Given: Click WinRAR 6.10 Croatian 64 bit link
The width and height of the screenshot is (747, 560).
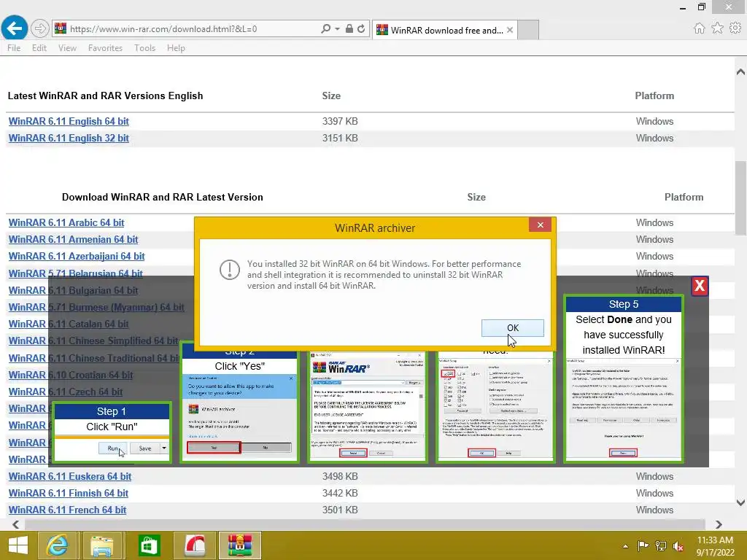Looking at the screenshot, I should [x=71, y=376].
